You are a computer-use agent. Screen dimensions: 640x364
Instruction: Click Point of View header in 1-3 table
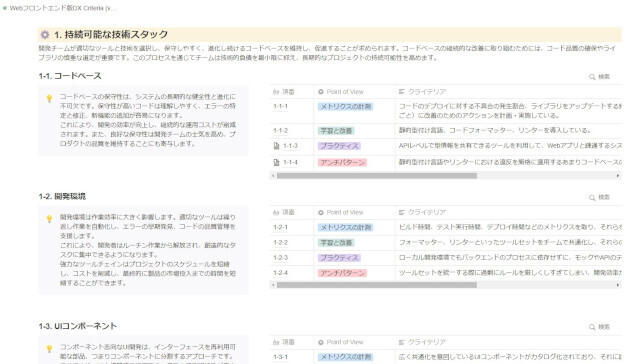(x=341, y=342)
